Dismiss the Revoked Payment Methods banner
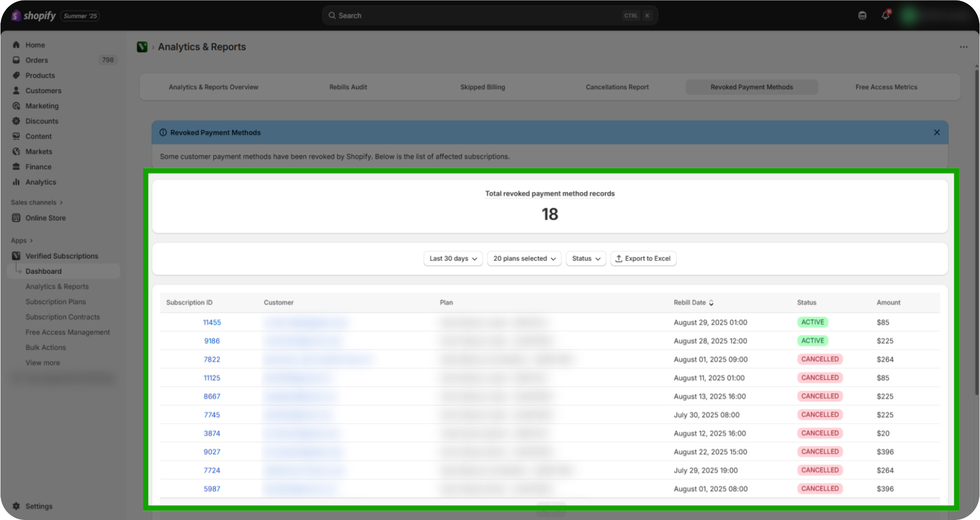The width and height of the screenshot is (980, 520). click(x=937, y=133)
